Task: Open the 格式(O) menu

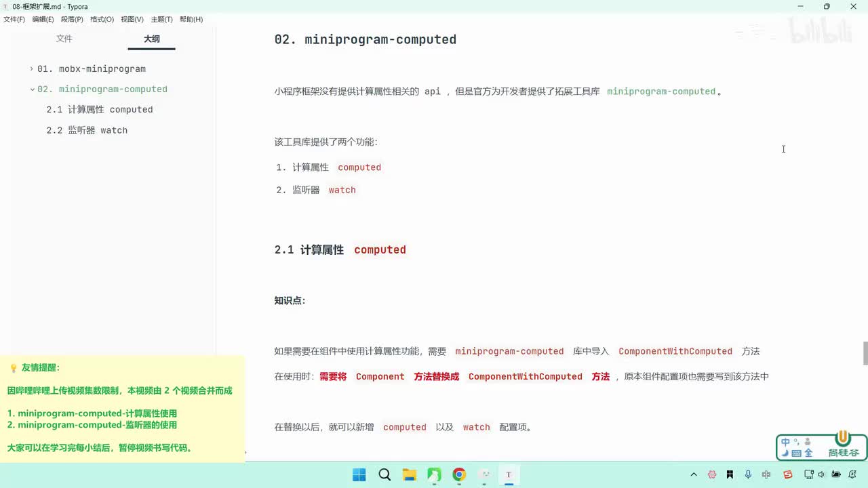Action: pos(102,19)
